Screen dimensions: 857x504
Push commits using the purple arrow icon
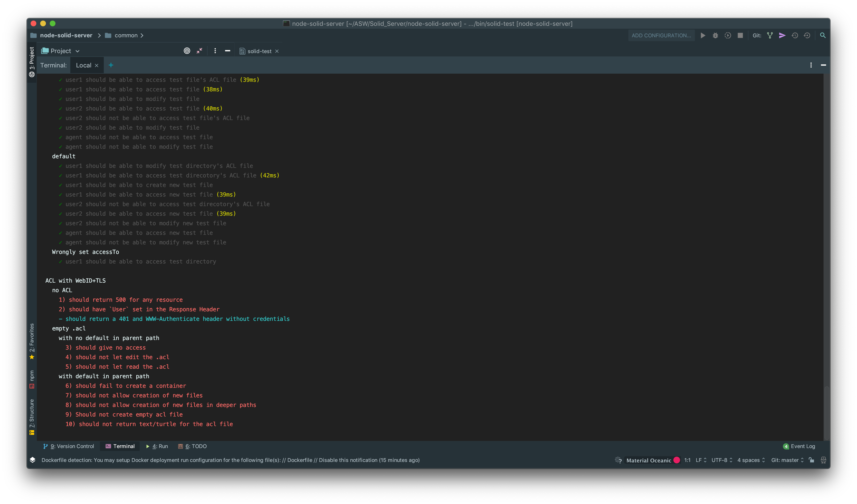pos(782,35)
